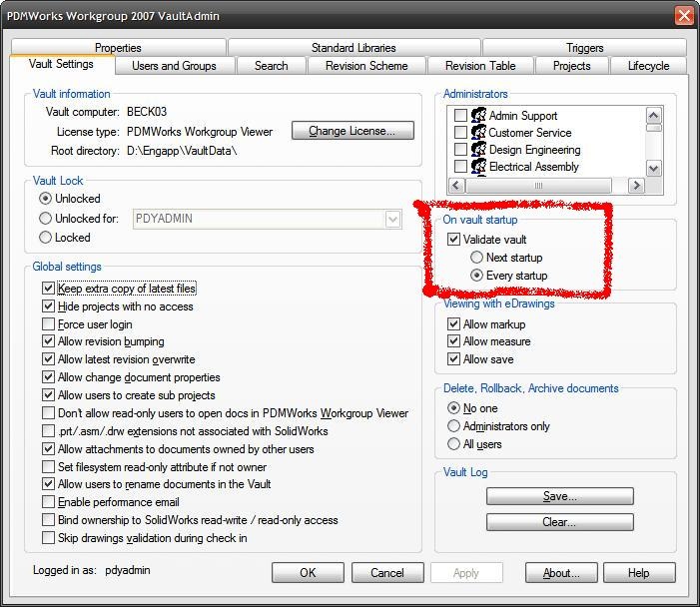Uncheck Allow change document properties
700x607 pixels.
[48, 377]
